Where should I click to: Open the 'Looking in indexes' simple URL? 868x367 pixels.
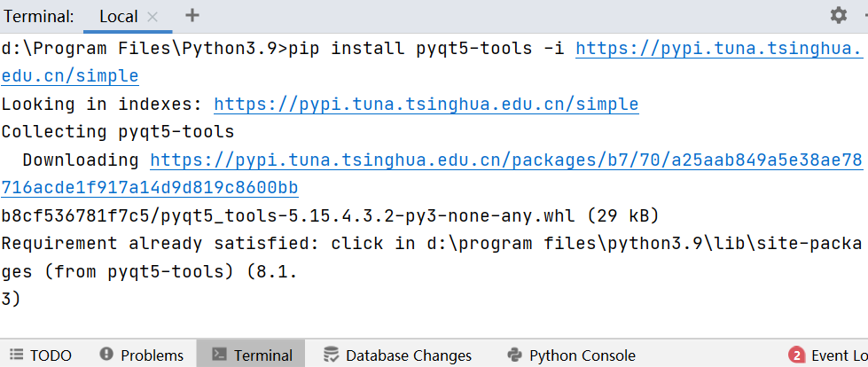click(x=426, y=105)
